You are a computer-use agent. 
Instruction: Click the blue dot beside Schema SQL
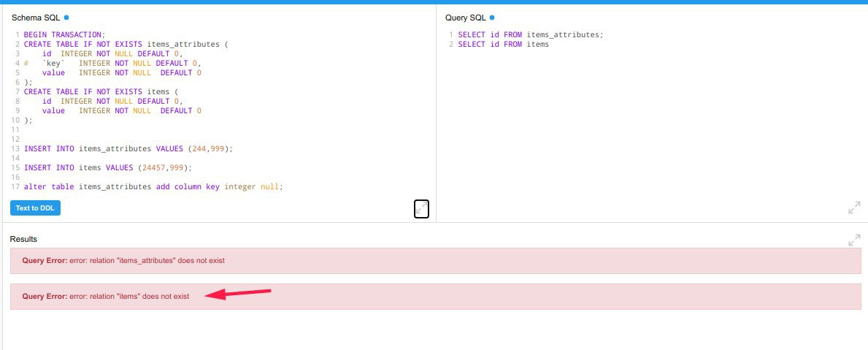click(66, 18)
